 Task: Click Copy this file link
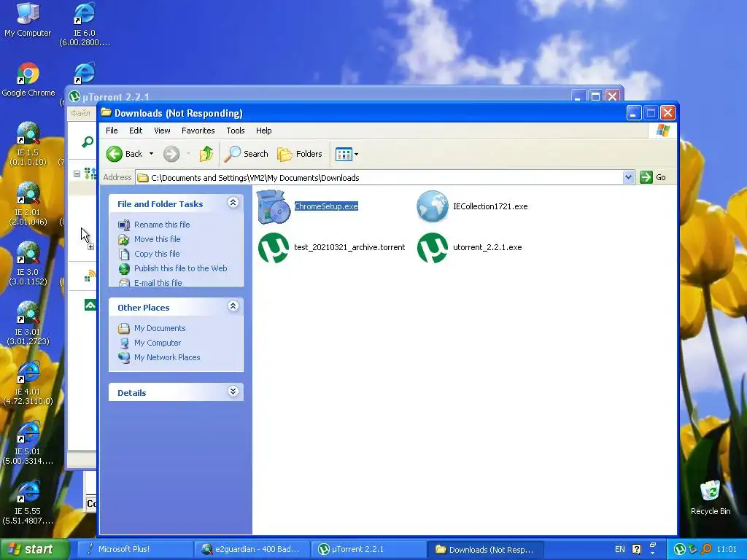coord(157,254)
